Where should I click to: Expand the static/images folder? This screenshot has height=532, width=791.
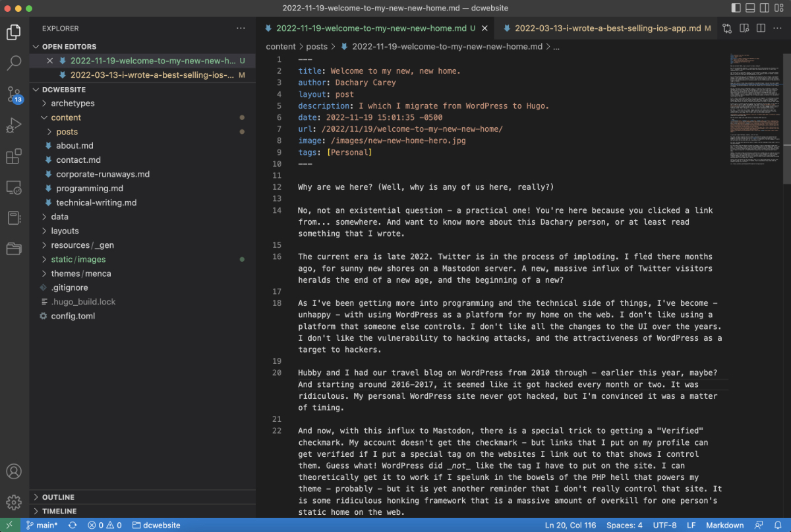click(x=142, y=259)
